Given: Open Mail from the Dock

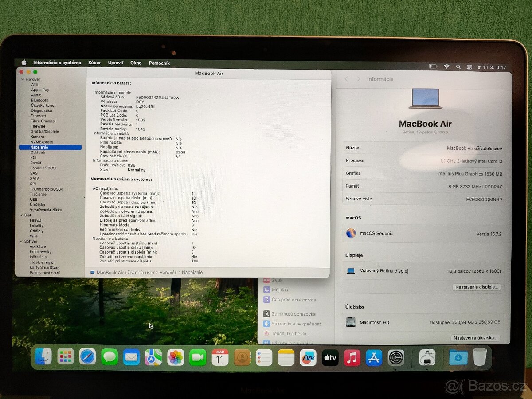Looking at the screenshot, I should (x=131, y=357).
